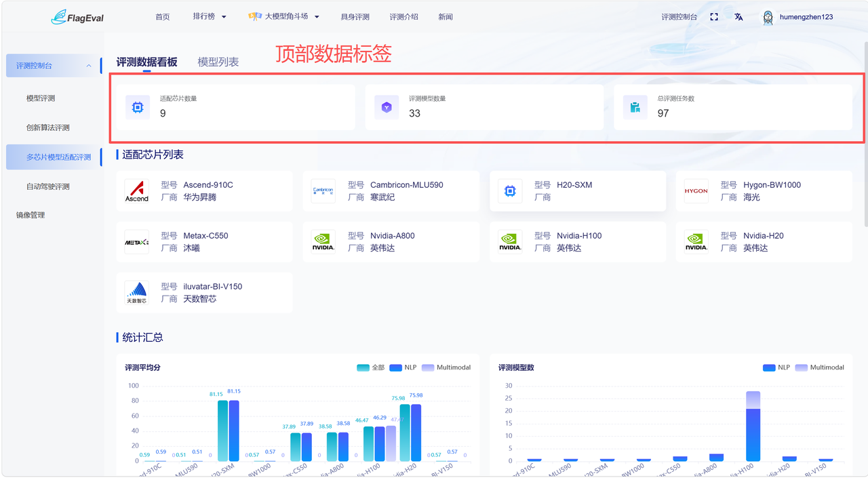Image resolution: width=868 pixels, height=478 pixels.
Task: Open 创新算法评测 in the sidebar
Action: (x=47, y=127)
